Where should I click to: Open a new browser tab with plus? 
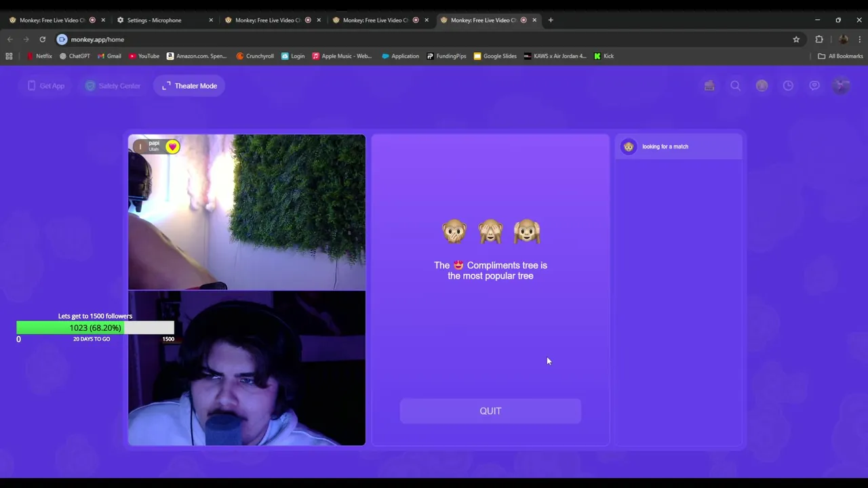click(x=551, y=20)
